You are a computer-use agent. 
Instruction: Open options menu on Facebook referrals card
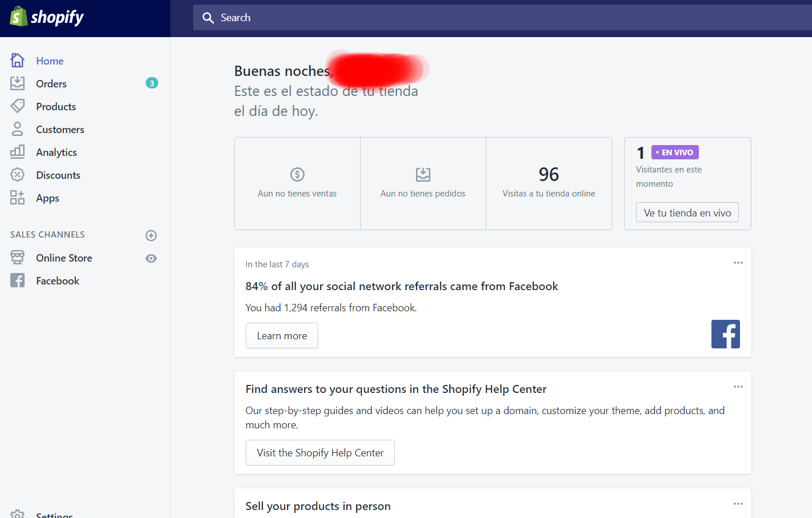pos(738,263)
